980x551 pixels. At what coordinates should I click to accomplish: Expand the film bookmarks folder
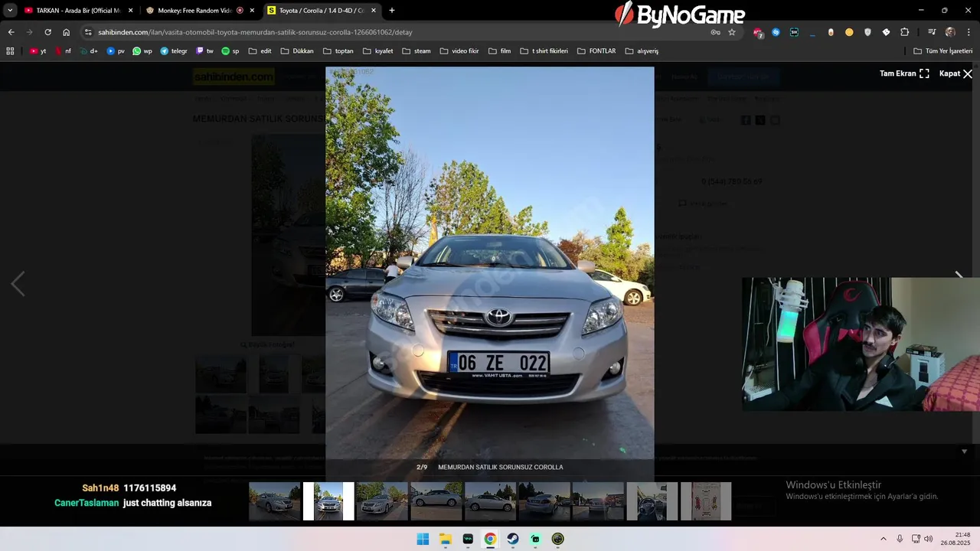tap(499, 51)
